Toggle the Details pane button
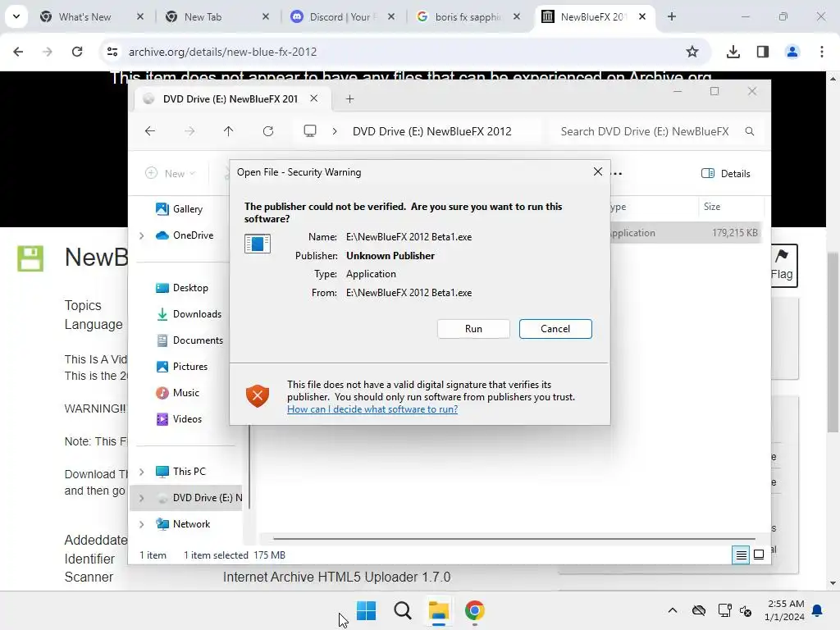The height and width of the screenshot is (630, 840). click(726, 174)
